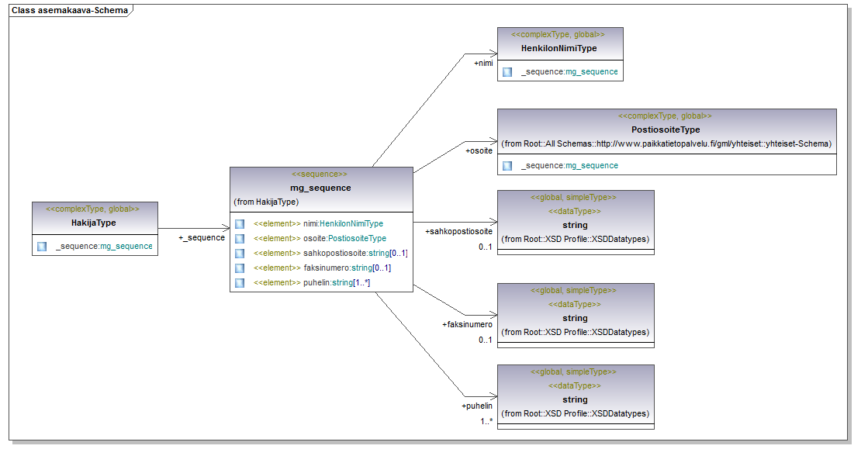Image resolution: width=868 pixels, height=456 pixels.
Task: Follow the PostiosoiteType type link in osoite element
Action: tap(357, 239)
